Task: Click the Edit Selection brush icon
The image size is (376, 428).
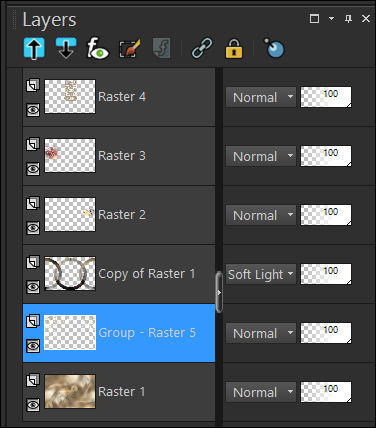Action: [x=130, y=49]
